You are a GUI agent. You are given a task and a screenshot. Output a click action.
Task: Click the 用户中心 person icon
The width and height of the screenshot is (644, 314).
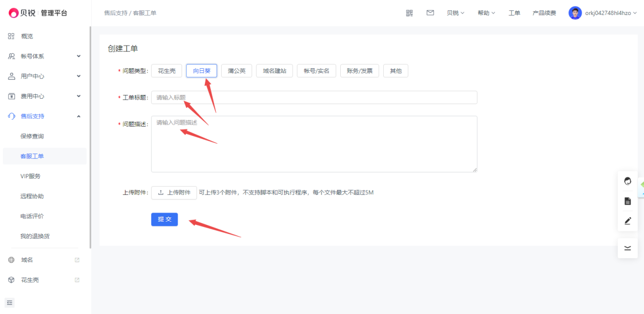[x=11, y=76]
